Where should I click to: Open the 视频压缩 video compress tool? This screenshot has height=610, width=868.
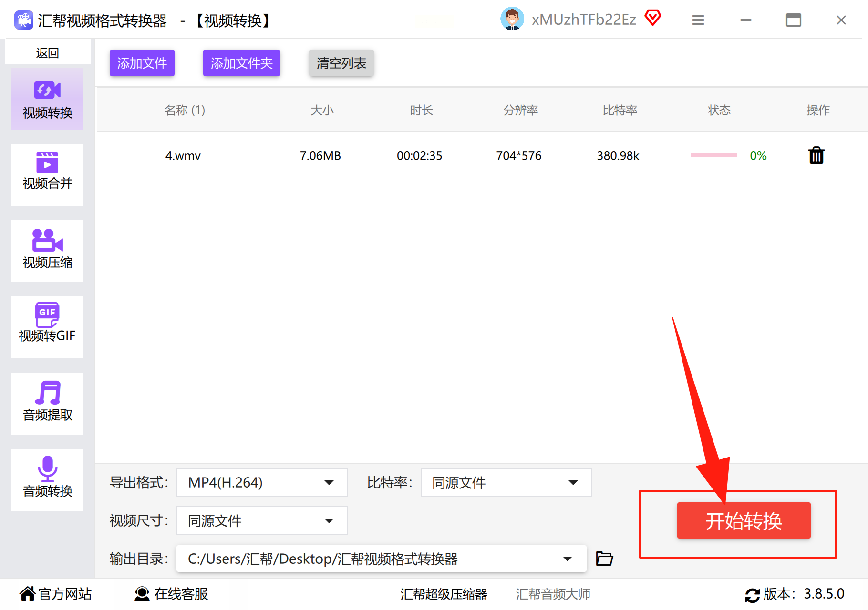(47, 251)
